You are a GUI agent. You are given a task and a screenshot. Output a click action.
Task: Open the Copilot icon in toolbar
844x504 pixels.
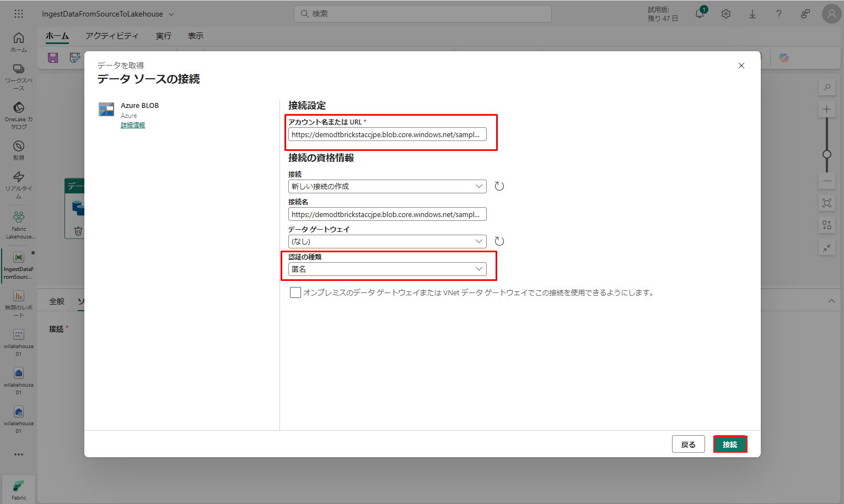[x=784, y=58]
